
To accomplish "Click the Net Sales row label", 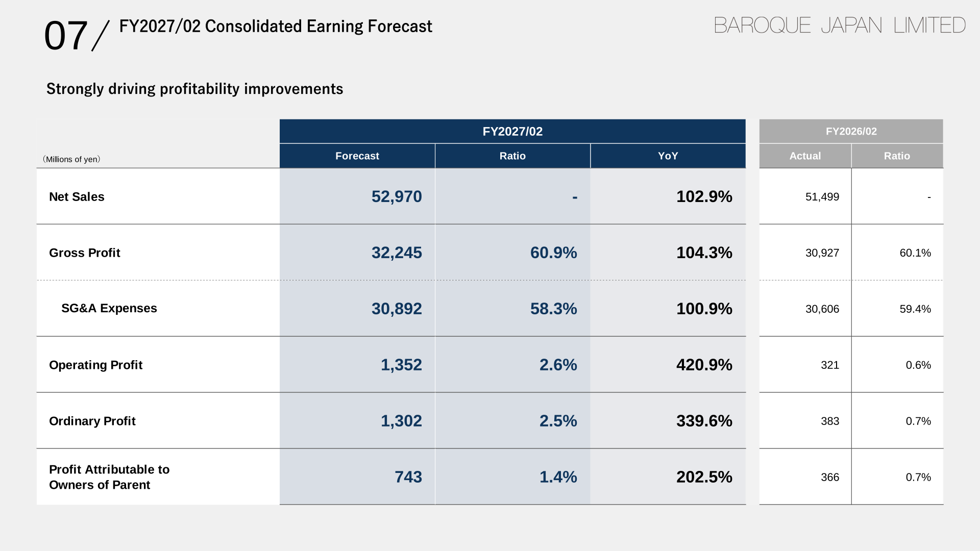I will tap(77, 197).
